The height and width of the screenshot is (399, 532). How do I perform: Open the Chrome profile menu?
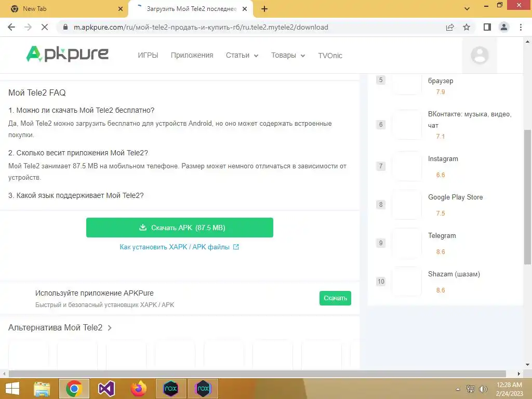pos(504,27)
